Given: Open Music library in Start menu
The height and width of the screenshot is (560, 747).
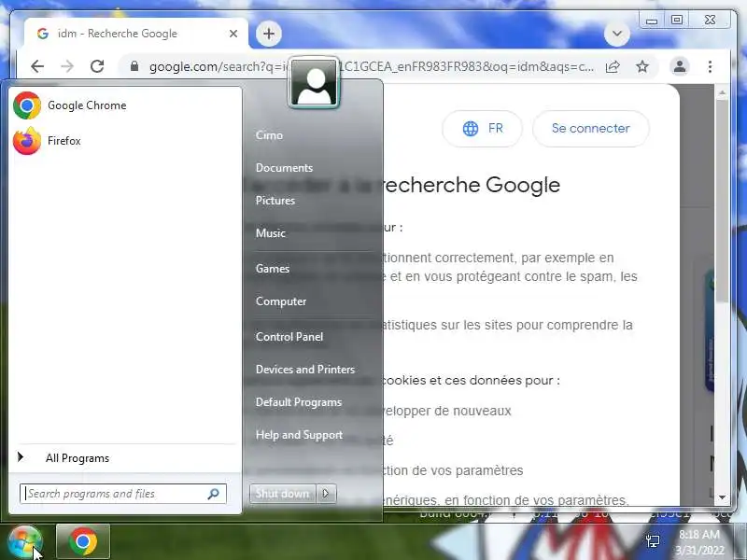Looking at the screenshot, I should point(271,233).
